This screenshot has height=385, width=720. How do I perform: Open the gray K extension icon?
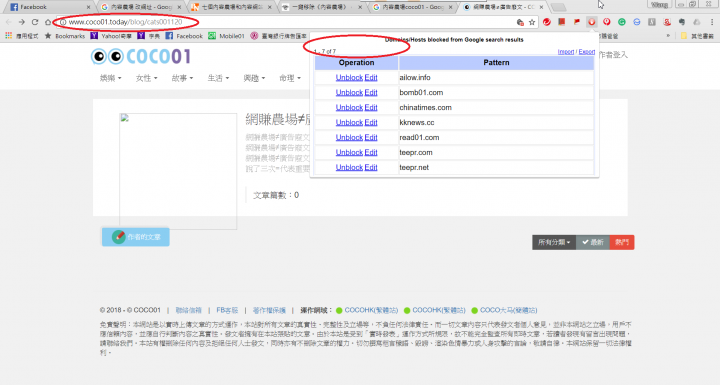click(x=652, y=22)
